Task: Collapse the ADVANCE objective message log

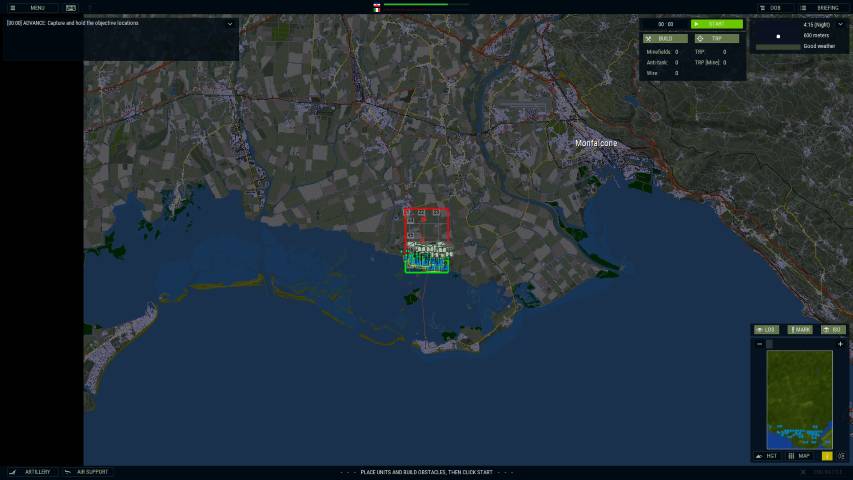Action: (x=230, y=23)
